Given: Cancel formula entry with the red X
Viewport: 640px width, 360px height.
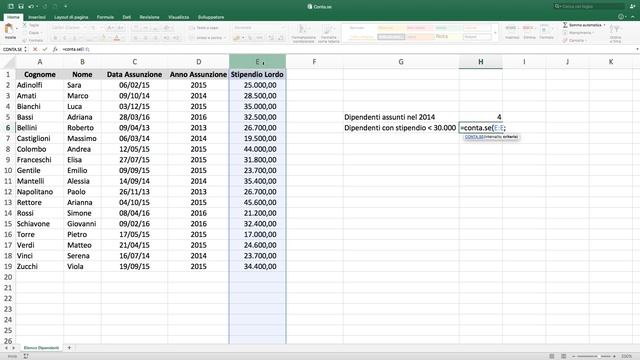Looking at the screenshot, I should pos(35,49).
